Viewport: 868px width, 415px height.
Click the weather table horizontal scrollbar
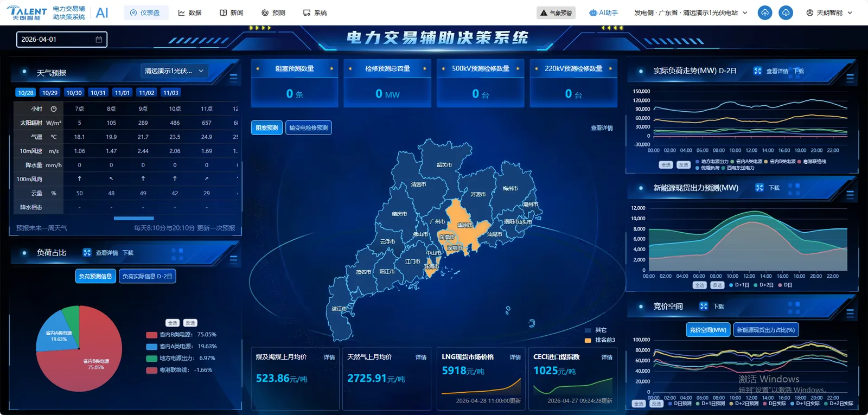(x=134, y=219)
